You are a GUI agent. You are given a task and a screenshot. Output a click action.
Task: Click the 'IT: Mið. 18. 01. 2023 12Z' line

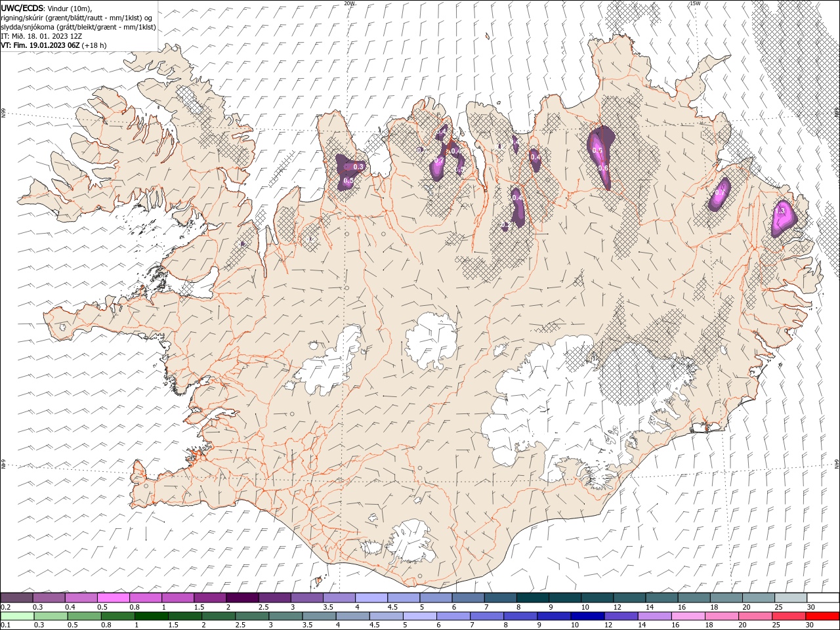click(41, 36)
